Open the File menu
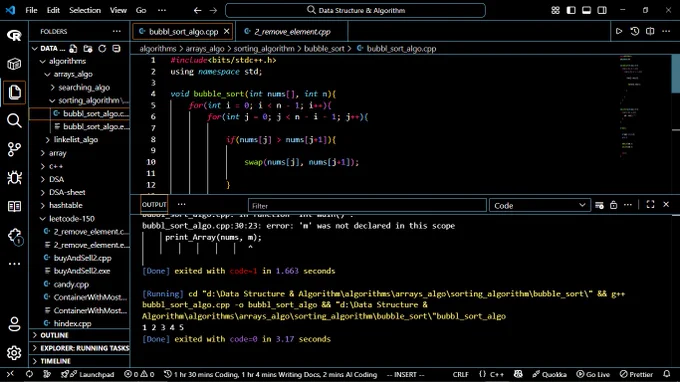Image resolution: width=680 pixels, height=382 pixels. tap(31, 10)
